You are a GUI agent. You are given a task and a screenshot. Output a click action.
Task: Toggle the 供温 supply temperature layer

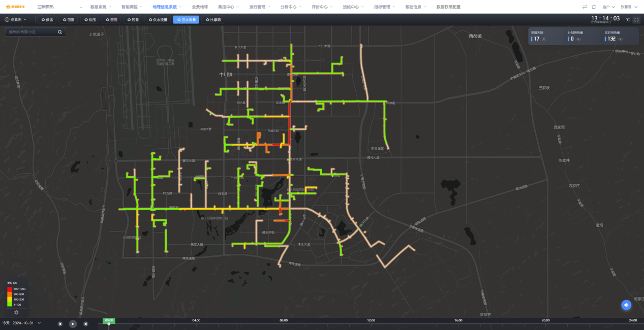47,20
